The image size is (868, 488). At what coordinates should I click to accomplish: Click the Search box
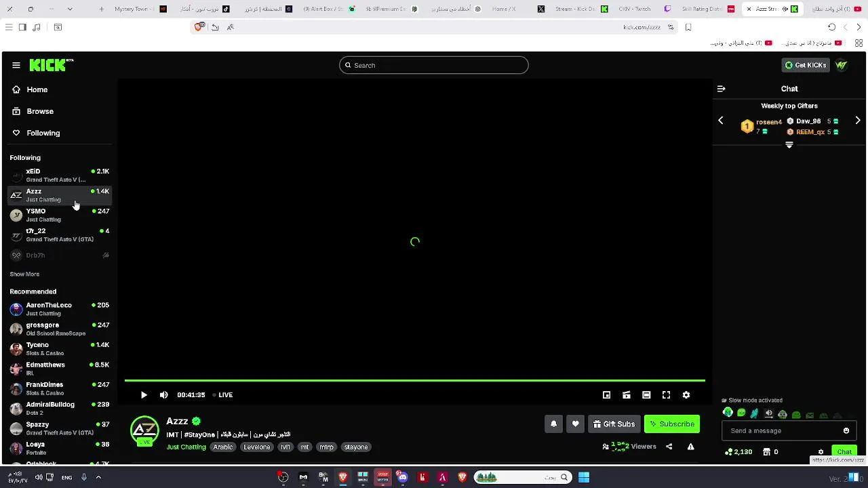[x=434, y=65]
